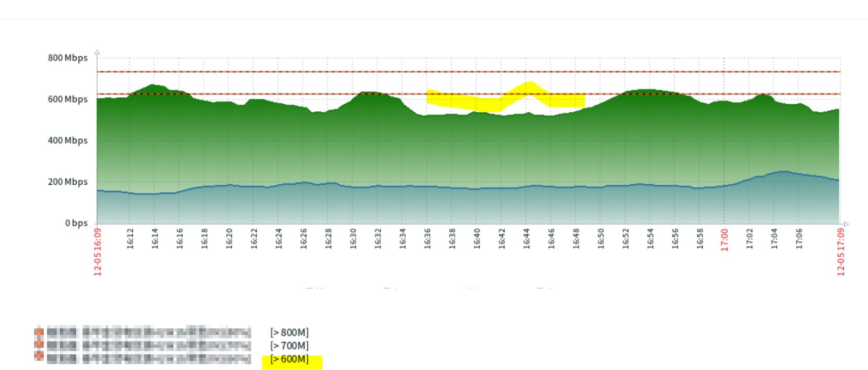Click the 0 bps Y-axis label

76,223
